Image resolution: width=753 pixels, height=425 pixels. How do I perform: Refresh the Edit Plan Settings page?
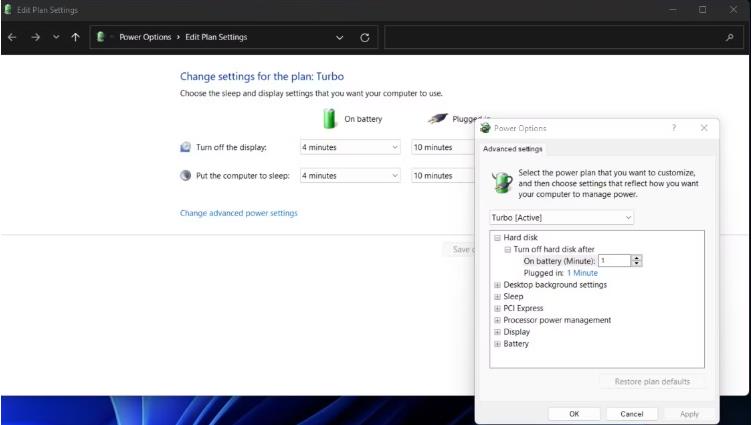(365, 37)
